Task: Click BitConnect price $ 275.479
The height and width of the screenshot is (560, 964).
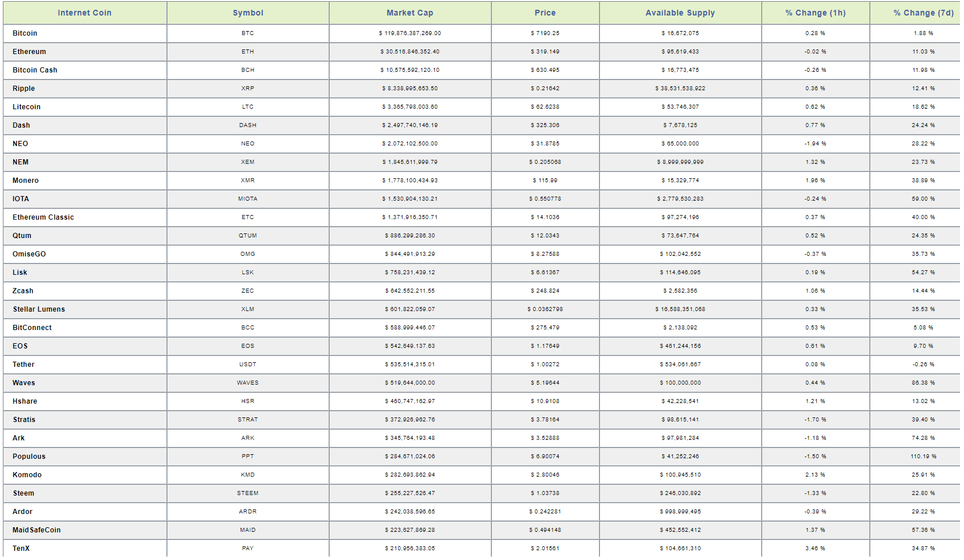Action: 545,328
